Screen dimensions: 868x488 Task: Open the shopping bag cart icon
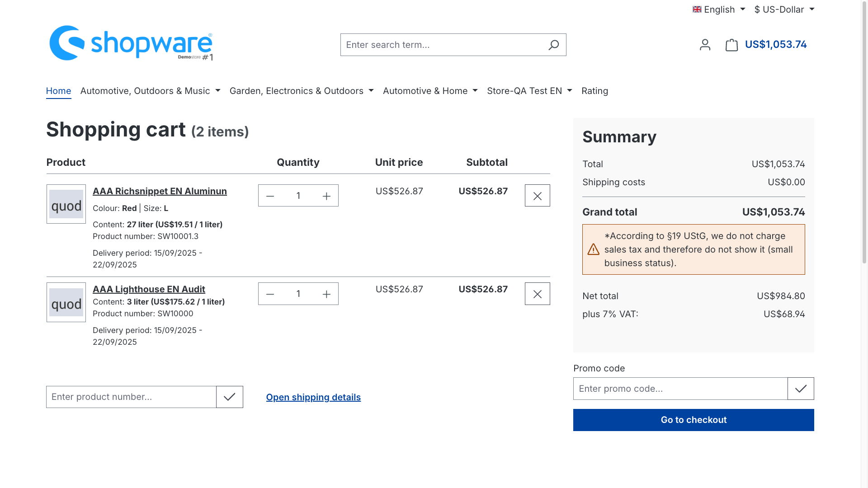(x=731, y=45)
